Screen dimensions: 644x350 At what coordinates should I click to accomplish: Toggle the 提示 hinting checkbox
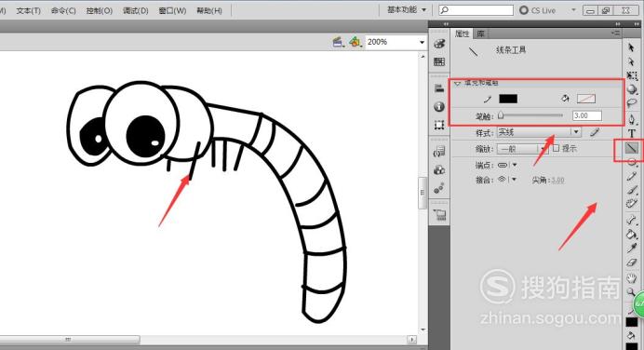557,148
